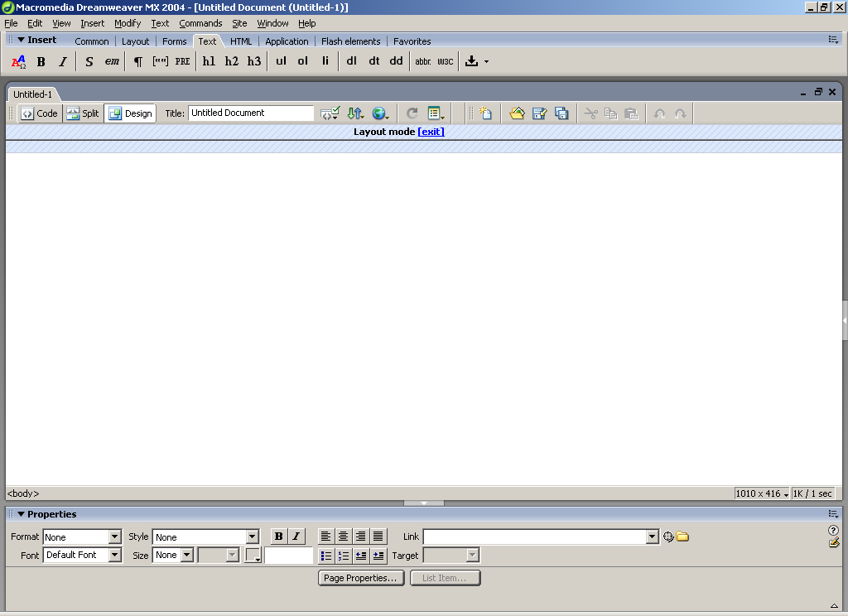The width and height of the screenshot is (848, 616).
Task: Insert Definition Description dd icon
Action: [x=397, y=61]
